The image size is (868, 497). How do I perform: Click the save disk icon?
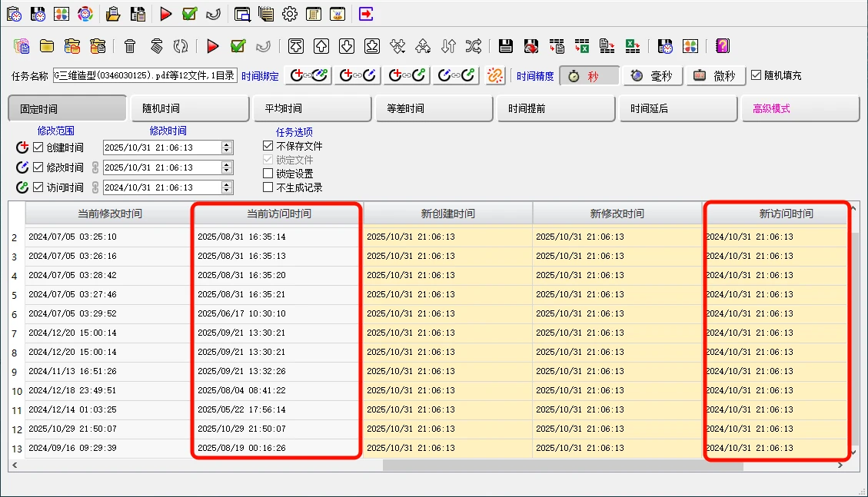coord(505,46)
